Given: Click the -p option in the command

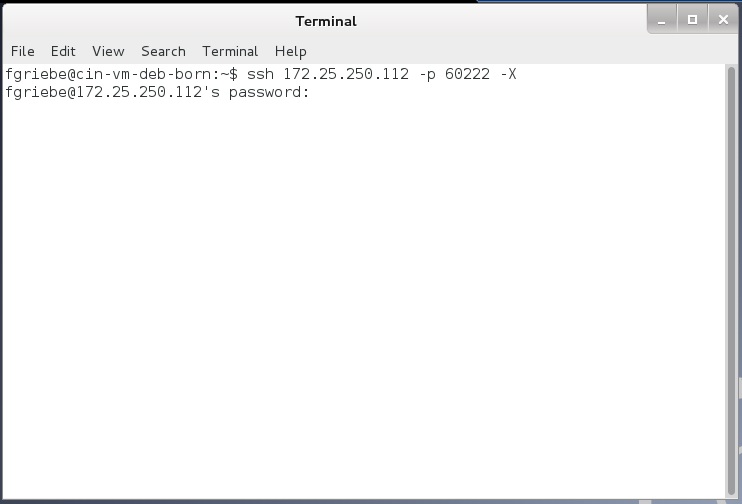Looking at the screenshot, I should [427, 75].
